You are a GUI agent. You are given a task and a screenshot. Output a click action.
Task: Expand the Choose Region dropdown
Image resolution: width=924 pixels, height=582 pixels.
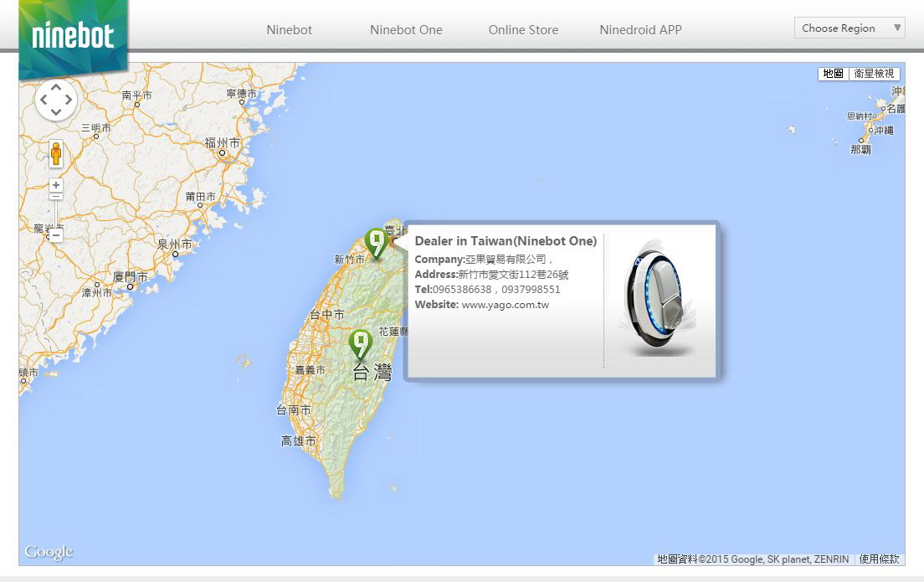850,28
